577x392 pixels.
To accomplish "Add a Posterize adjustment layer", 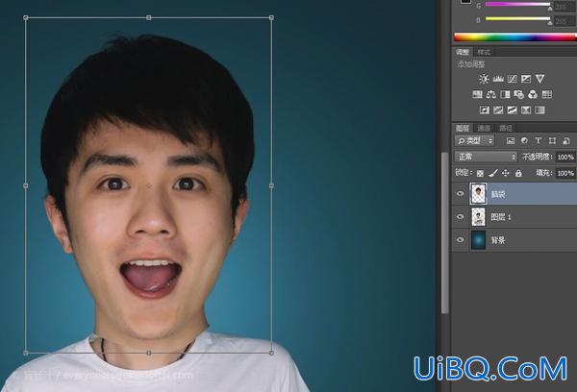I will pos(498,110).
